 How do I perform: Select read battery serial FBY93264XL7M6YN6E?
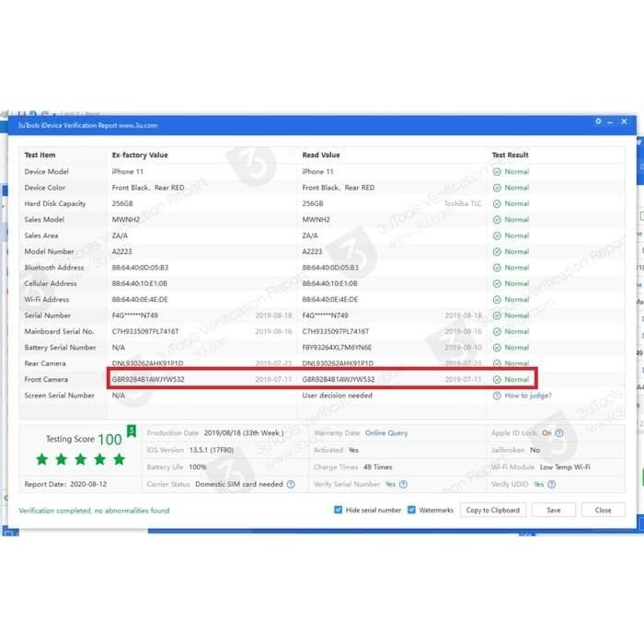(x=337, y=348)
